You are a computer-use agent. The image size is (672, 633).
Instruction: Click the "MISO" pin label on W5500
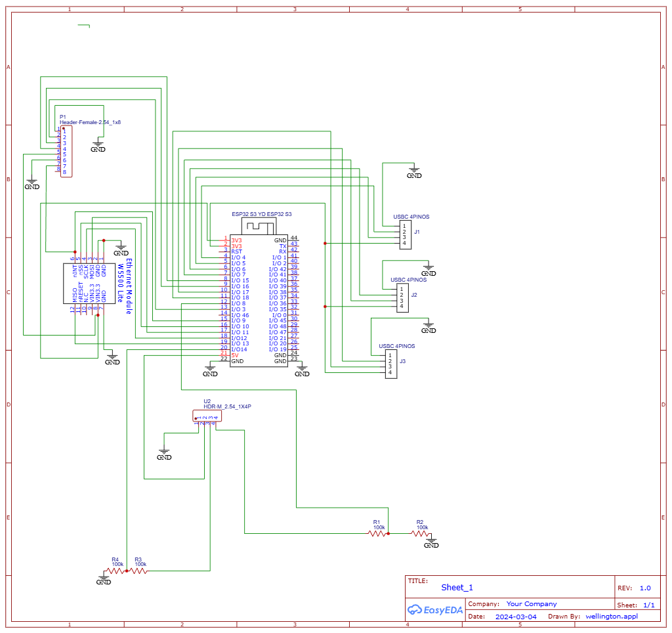[x=75, y=295]
